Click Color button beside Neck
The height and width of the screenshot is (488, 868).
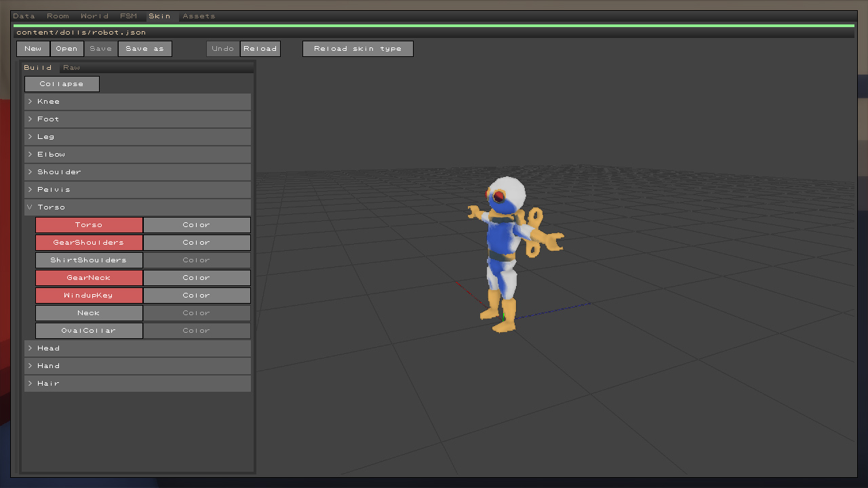point(197,313)
